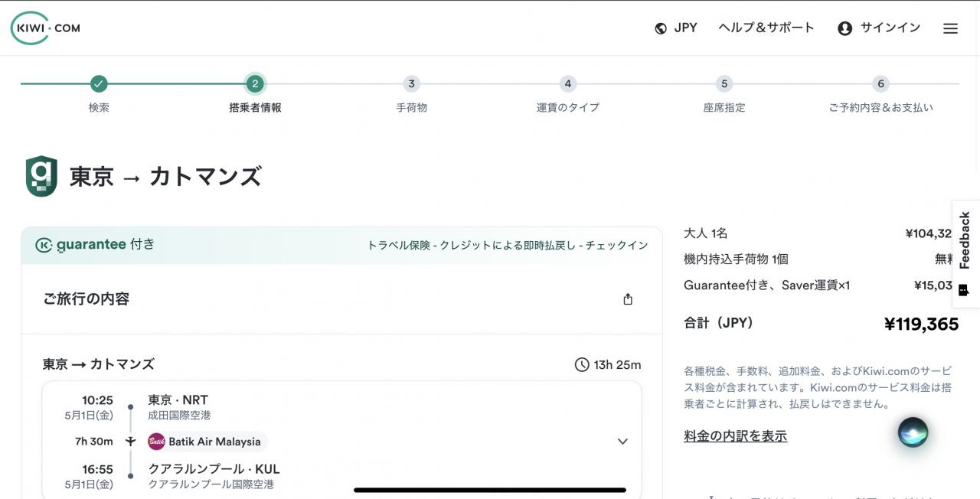Open the hamburger menu icon

tap(950, 28)
